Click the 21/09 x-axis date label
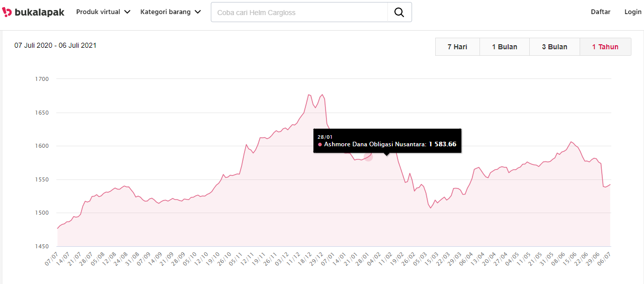 click(x=167, y=259)
